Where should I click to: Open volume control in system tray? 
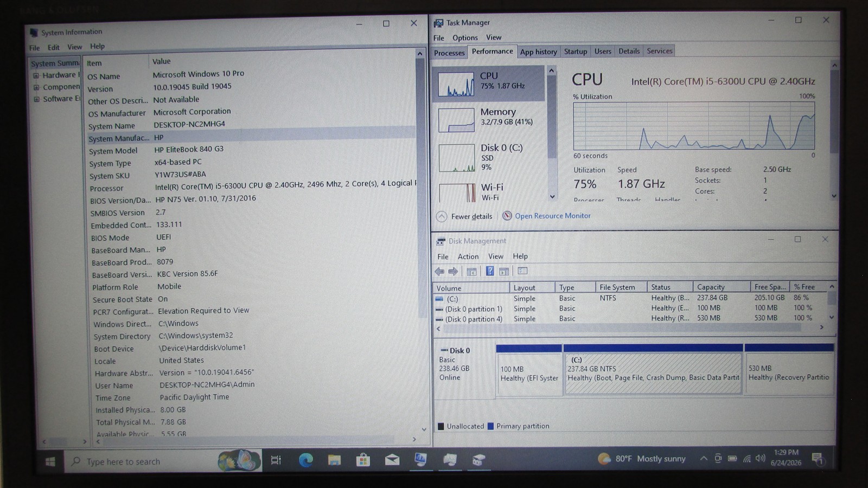(x=761, y=458)
